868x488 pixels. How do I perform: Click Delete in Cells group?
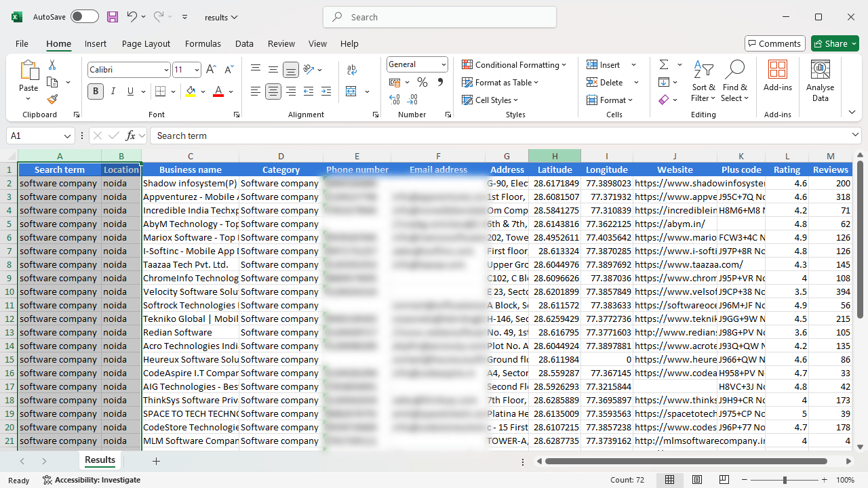pyautogui.click(x=605, y=82)
